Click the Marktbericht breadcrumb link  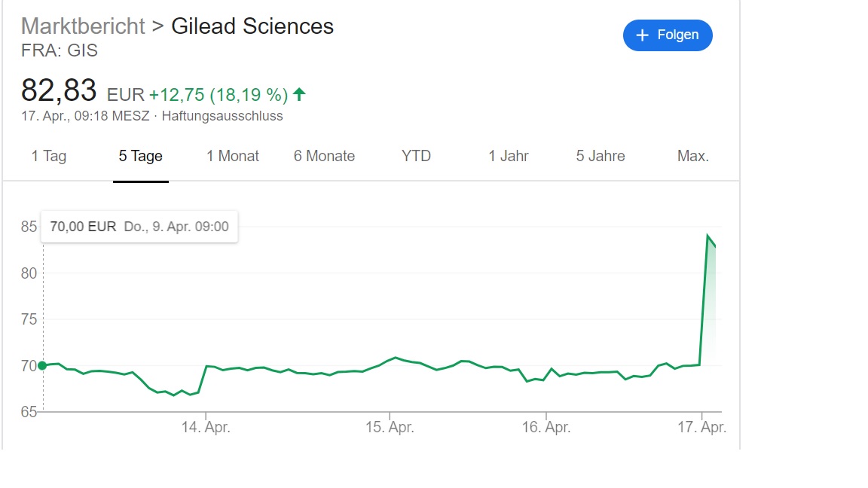[83, 26]
